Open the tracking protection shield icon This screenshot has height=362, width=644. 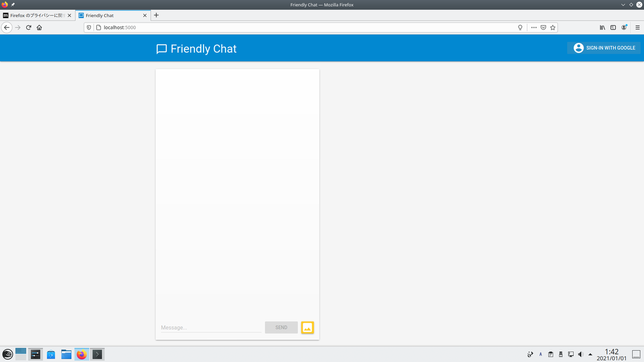89,27
